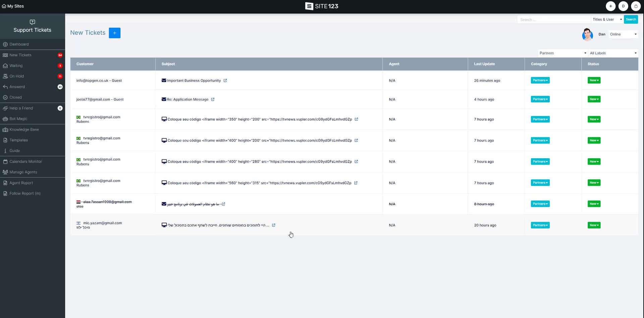Screen dimensions: 644x318
Task: Open the Knowledge Base sidebar item
Action: (x=24, y=129)
